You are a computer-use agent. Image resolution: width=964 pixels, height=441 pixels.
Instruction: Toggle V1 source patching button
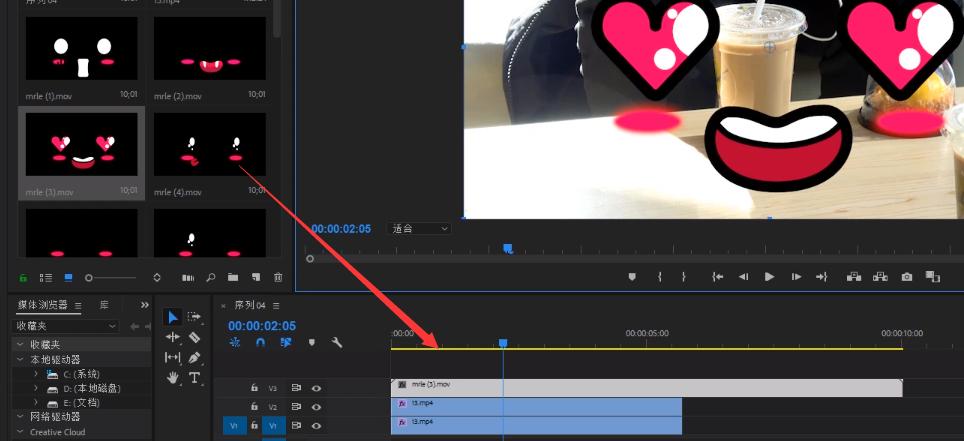click(x=234, y=425)
